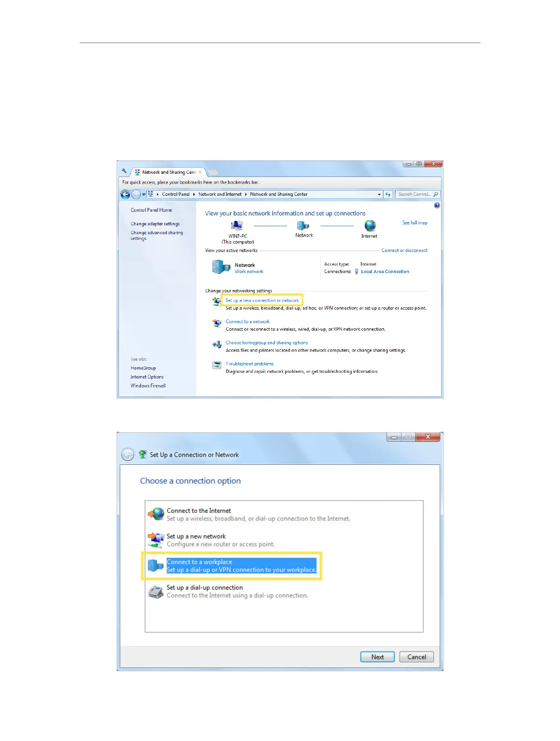This screenshot has width=560, height=741.
Task: Close the Network and Sharing Center tab
Action: coord(200,172)
